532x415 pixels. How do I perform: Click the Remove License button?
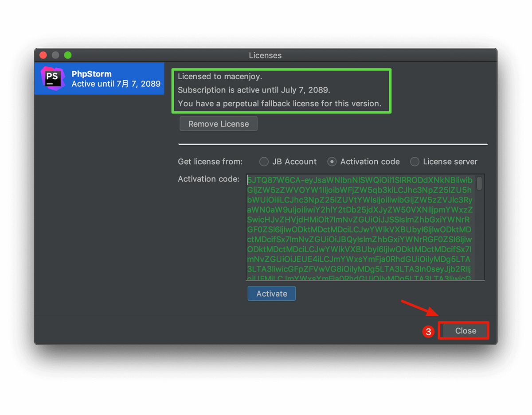point(219,124)
